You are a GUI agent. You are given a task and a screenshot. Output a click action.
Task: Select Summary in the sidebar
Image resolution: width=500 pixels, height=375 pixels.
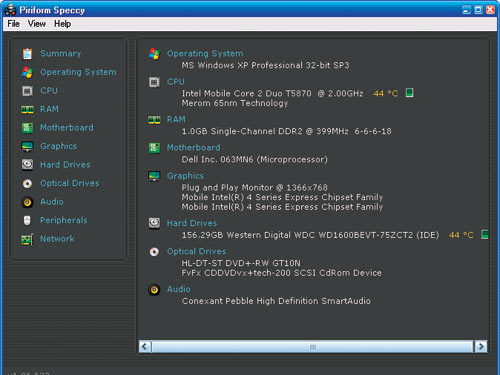coord(61,54)
